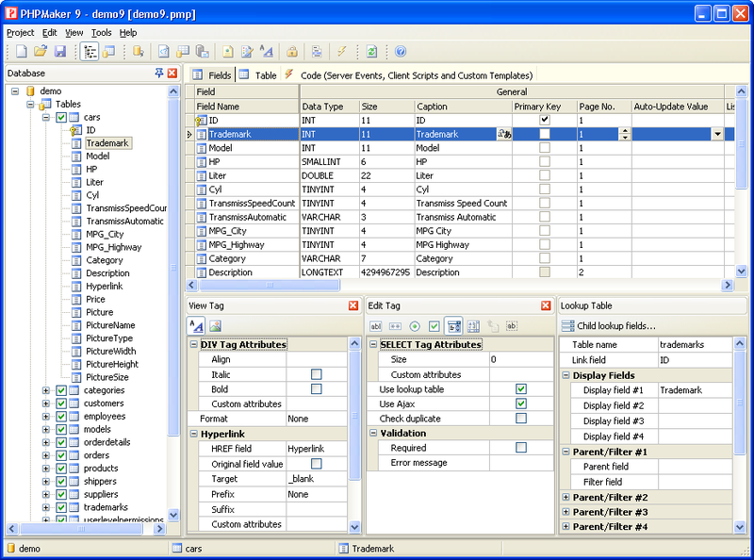Expand the orders table tree node
754x560 pixels.
pyautogui.click(x=46, y=455)
